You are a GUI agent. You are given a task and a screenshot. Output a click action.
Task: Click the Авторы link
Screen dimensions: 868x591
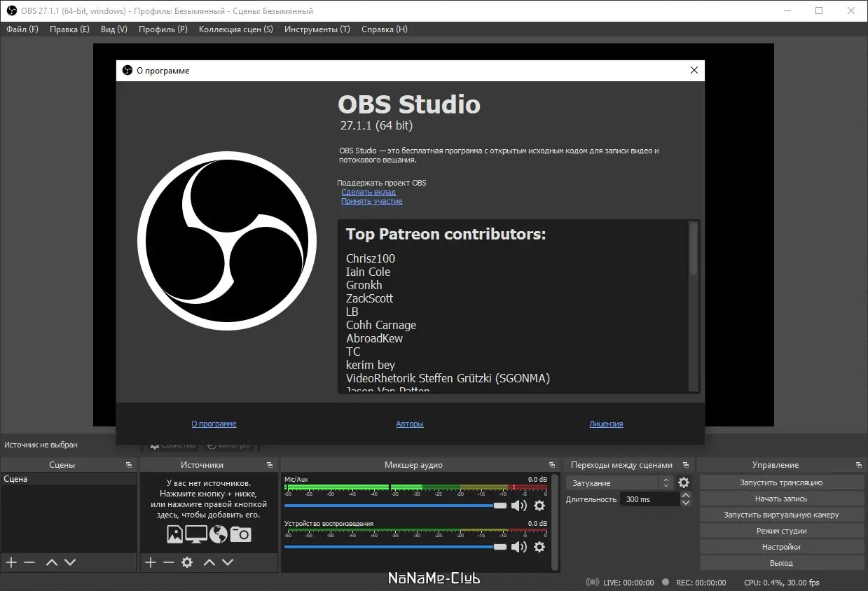[410, 424]
